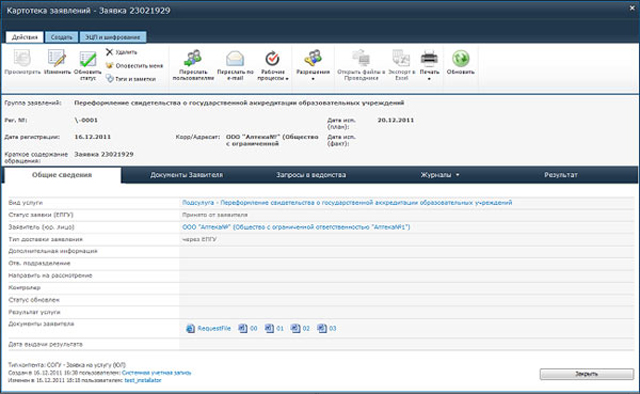Click Оповестить меня alert icon
Screen dimensions: 640x394
pyautogui.click(x=109, y=65)
